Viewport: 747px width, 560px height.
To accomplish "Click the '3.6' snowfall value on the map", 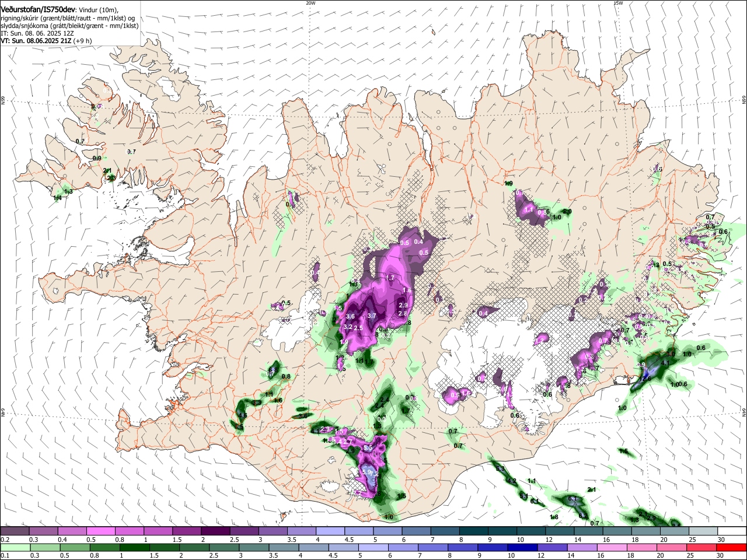I will (350, 316).
